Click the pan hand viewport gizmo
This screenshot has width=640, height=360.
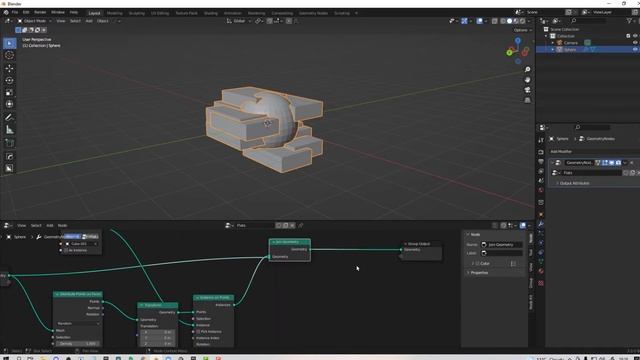point(527,80)
